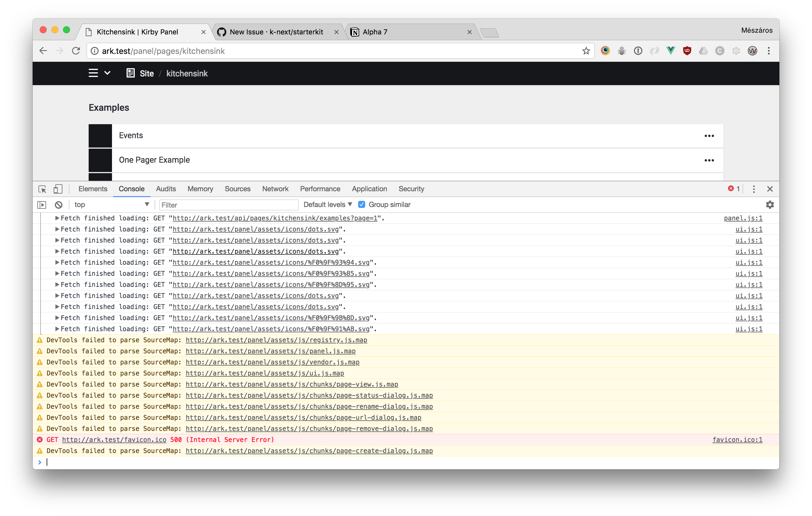
Task: Select the inspect element cursor tool
Action: point(42,189)
